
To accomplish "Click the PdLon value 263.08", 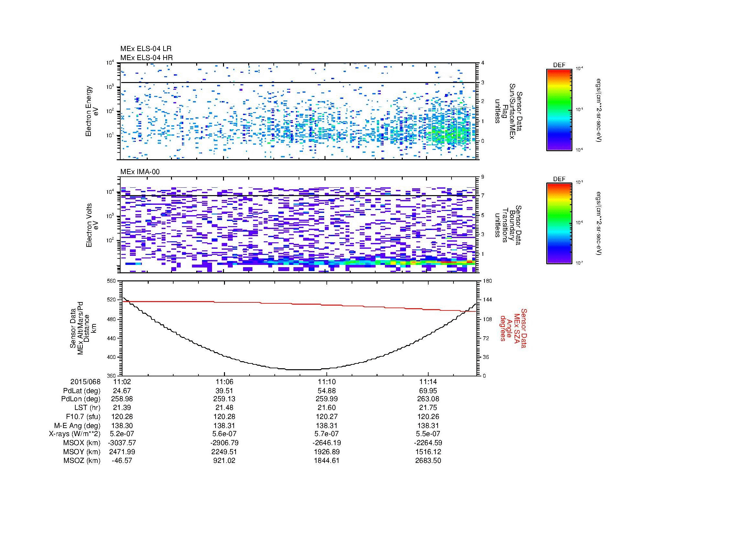I will point(428,399).
